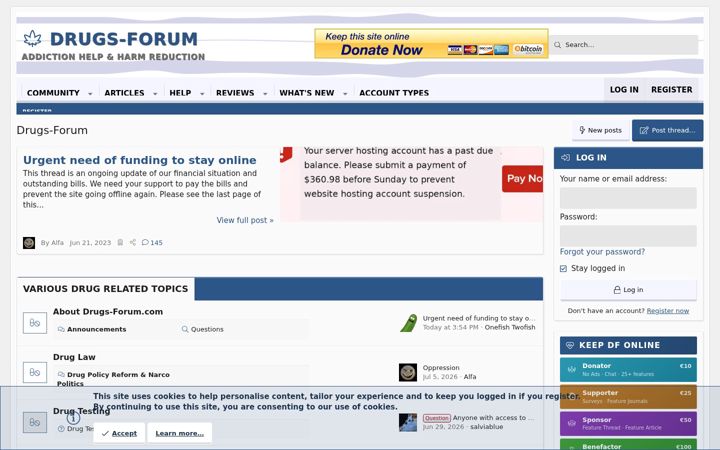Open the Reviews menu item
The width and height of the screenshot is (720, 450).
point(235,93)
